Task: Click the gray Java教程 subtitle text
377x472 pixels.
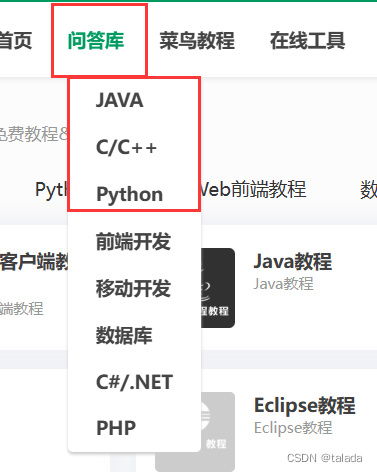Action: pyautogui.click(x=283, y=284)
